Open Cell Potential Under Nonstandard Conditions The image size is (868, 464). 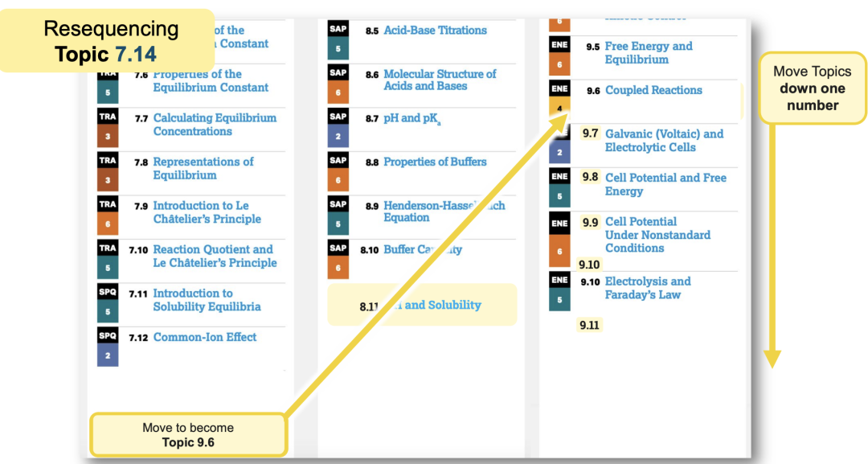coord(657,235)
